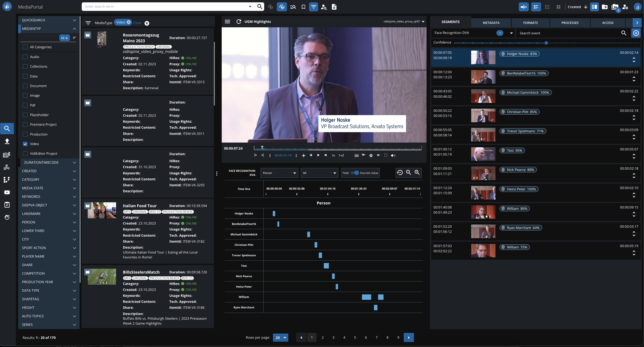Click the YouTube icon in left sidebar
This screenshot has width=644, height=347.
coord(7,192)
